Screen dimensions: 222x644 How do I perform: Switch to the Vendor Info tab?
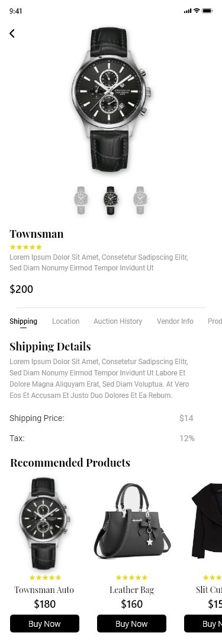click(175, 321)
